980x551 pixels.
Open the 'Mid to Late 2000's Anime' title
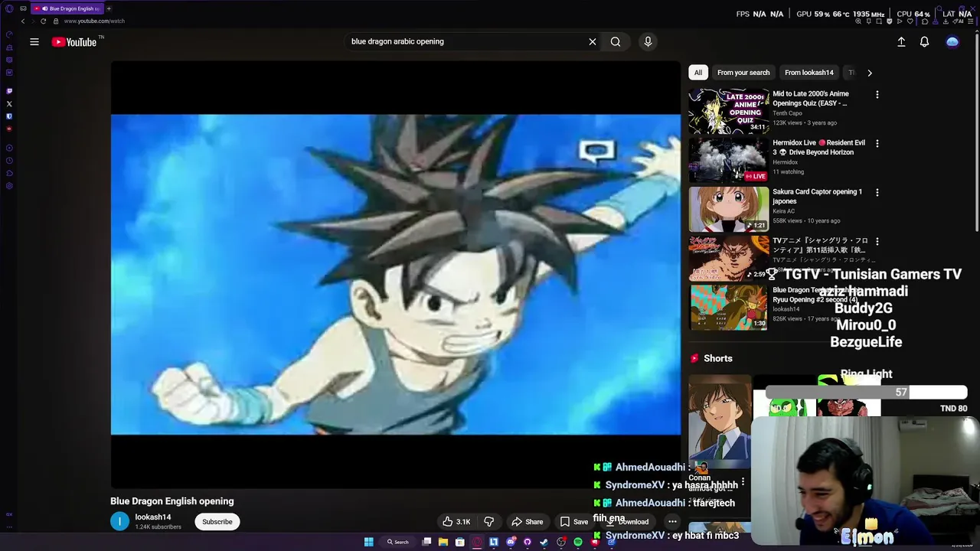pos(811,99)
